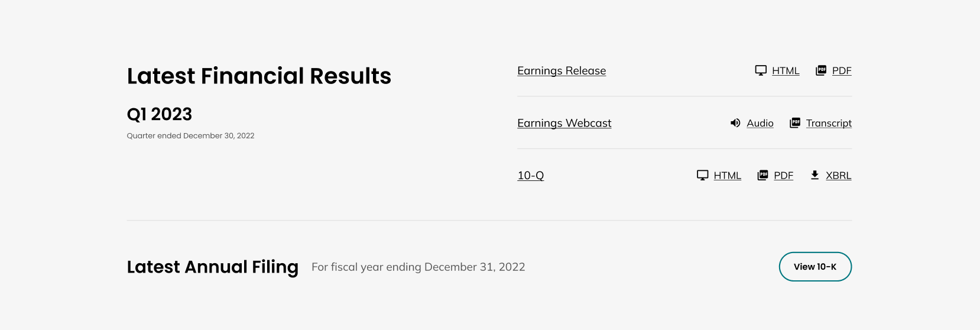Open Earnings Release PDF text link
The width and height of the screenshot is (980, 330).
coord(842,71)
